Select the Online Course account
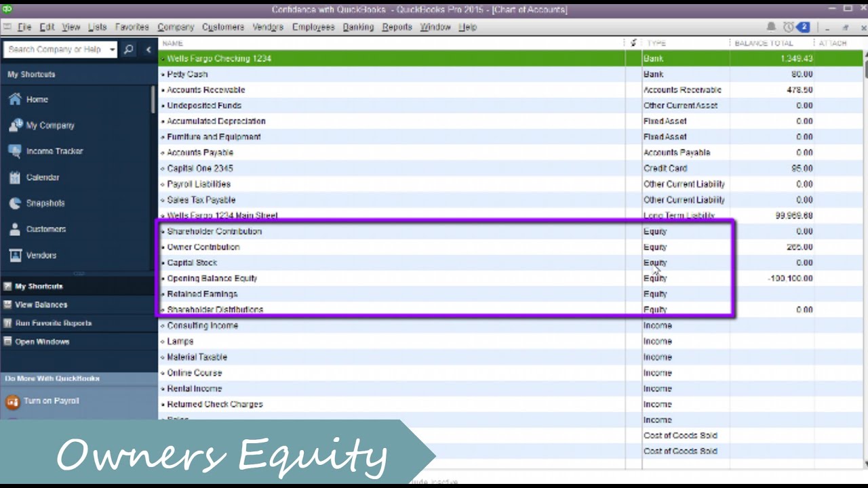The image size is (868, 488). pos(195,373)
